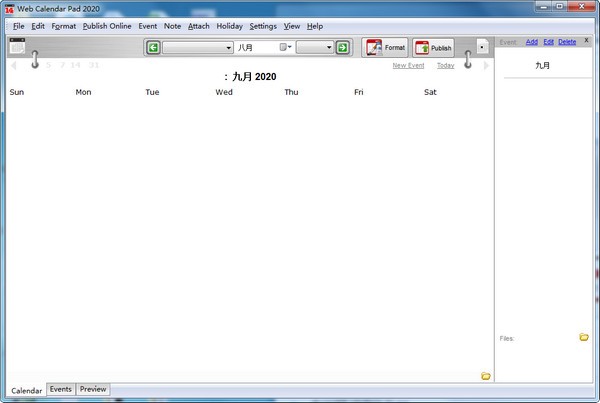The height and width of the screenshot is (403, 600).
Task: Click the Format toolbar button
Action: pos(385,47)
